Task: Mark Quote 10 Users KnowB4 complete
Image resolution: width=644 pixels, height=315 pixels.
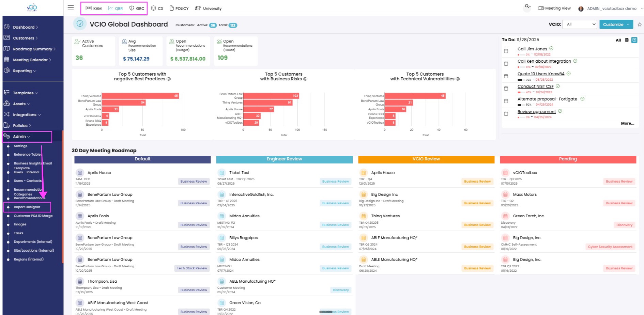Action: [x=569, y=74]
